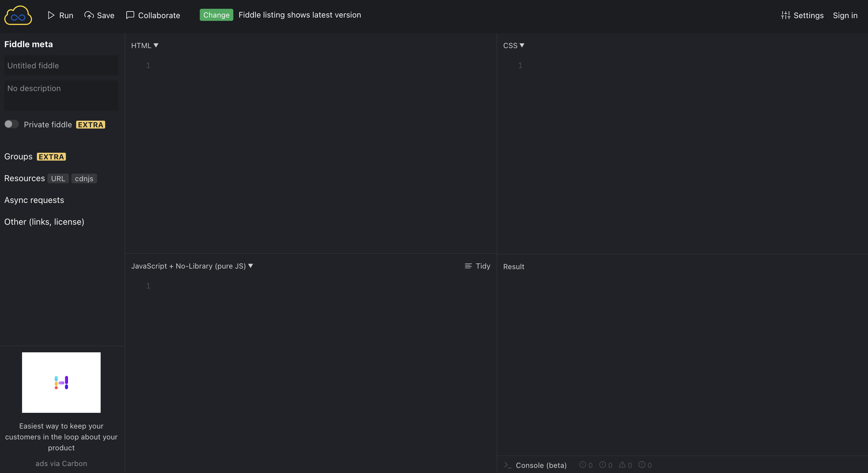Click the Tidy code lines icon

(468, 266)
